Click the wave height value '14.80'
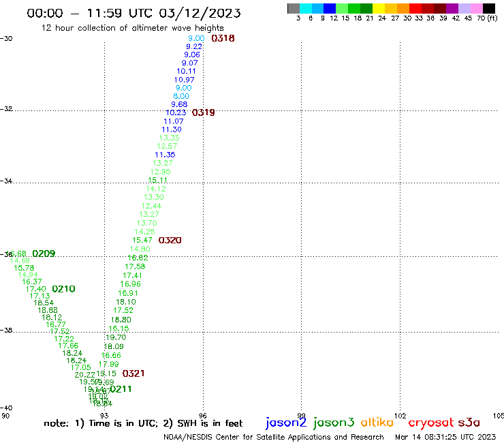504x443 pixels. (140, 249)
